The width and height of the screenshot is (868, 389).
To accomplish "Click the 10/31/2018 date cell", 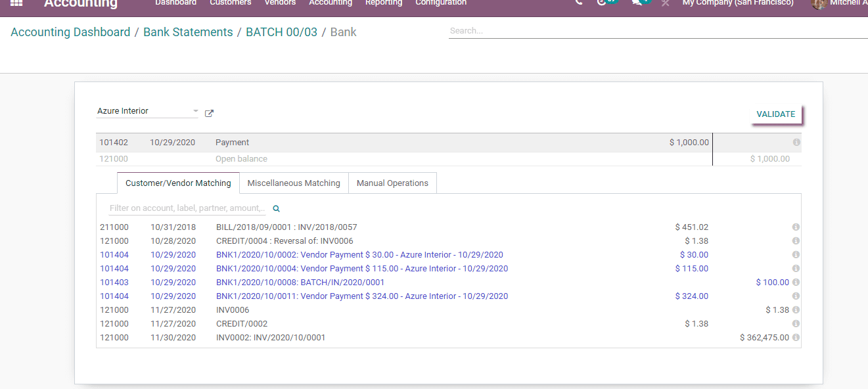I will [x=173, y=227].
